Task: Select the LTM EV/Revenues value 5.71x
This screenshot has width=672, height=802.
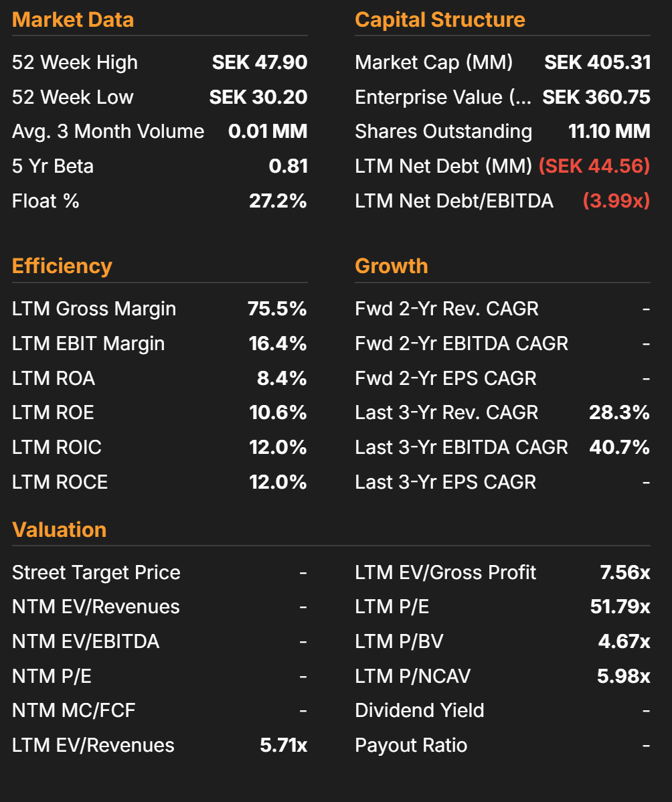Action: pyautogui.click(x=283, y=745)
